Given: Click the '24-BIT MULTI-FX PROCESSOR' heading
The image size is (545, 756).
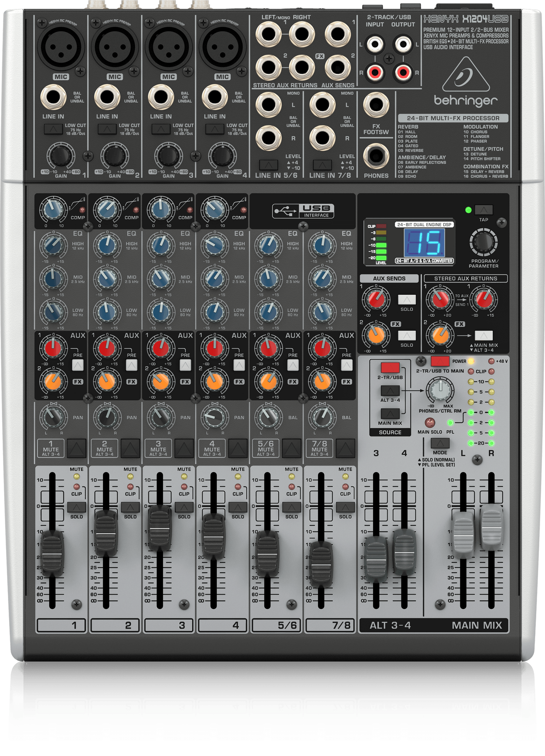Looking at the screenshot, I should 453,118.
